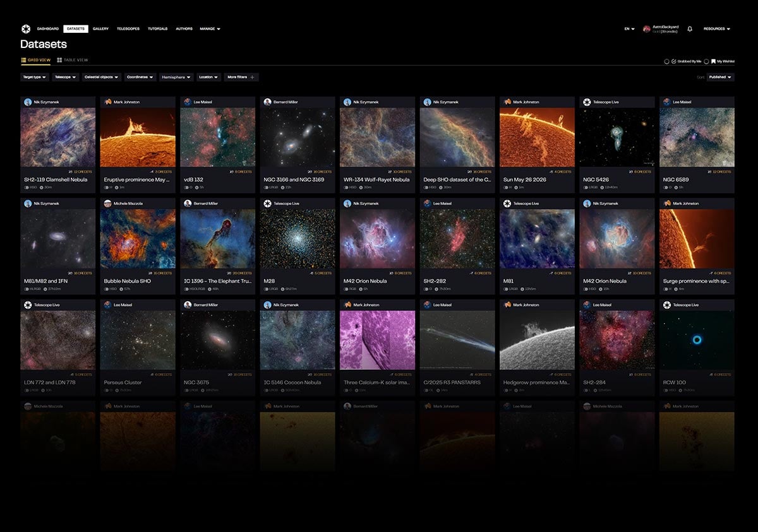
Task: Expand the Hemisphere filter
Action: click(176, 77)
